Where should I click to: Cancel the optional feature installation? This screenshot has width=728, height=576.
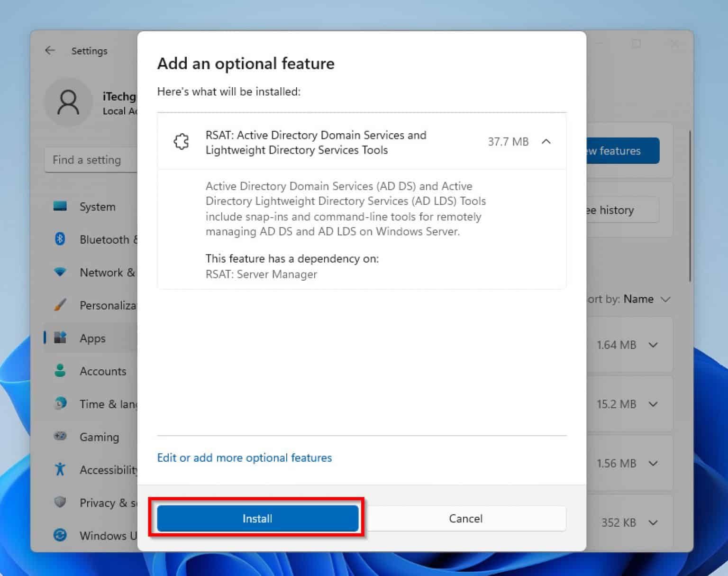tap(465, 518)
